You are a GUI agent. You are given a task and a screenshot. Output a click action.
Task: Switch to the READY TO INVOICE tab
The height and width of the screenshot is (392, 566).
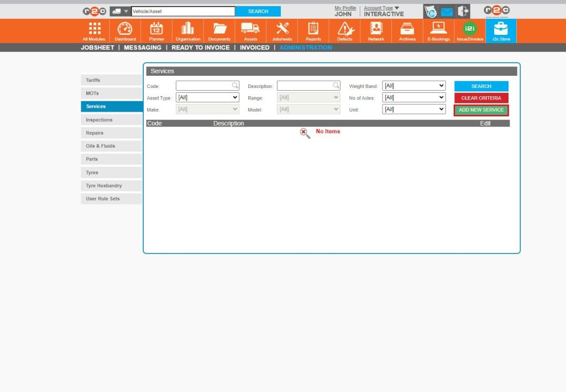[x=201, y=48]
